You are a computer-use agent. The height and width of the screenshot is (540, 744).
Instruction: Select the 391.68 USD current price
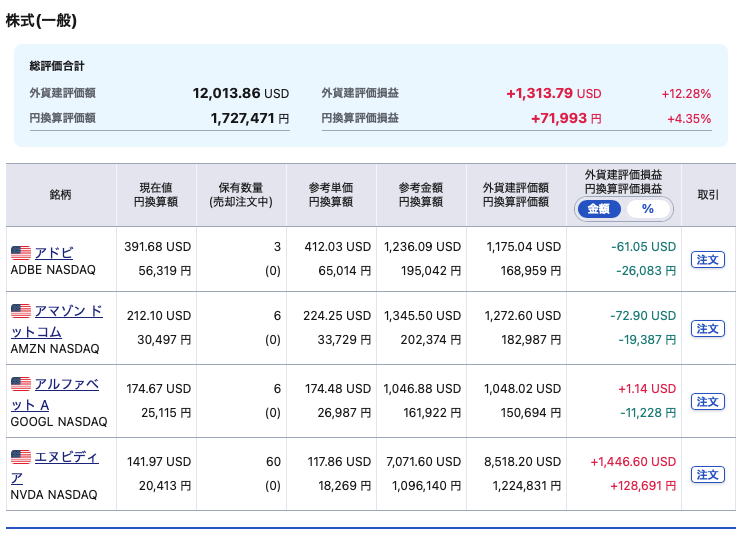coord(158,247)
